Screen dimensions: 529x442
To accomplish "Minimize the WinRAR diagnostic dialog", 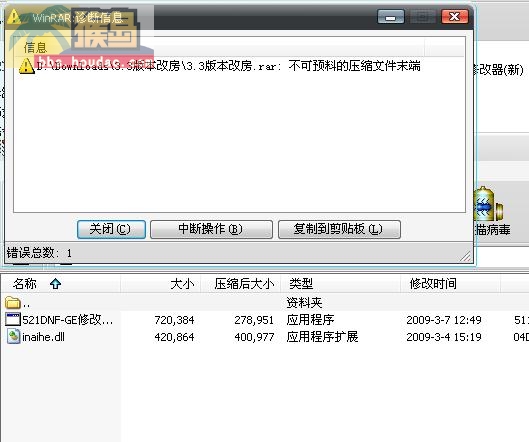I will click(391, 17).
